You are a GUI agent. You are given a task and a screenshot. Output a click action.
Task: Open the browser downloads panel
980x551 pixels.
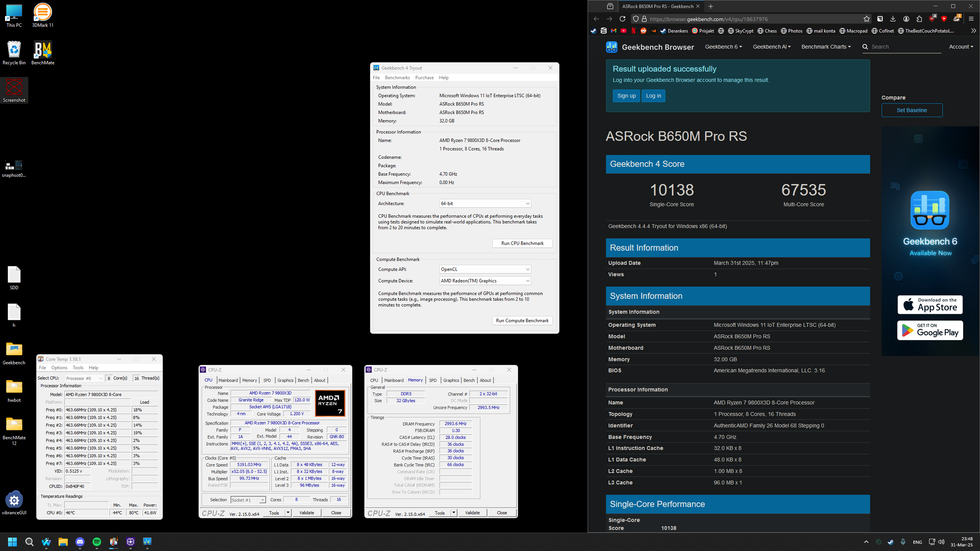coord(893,19)
